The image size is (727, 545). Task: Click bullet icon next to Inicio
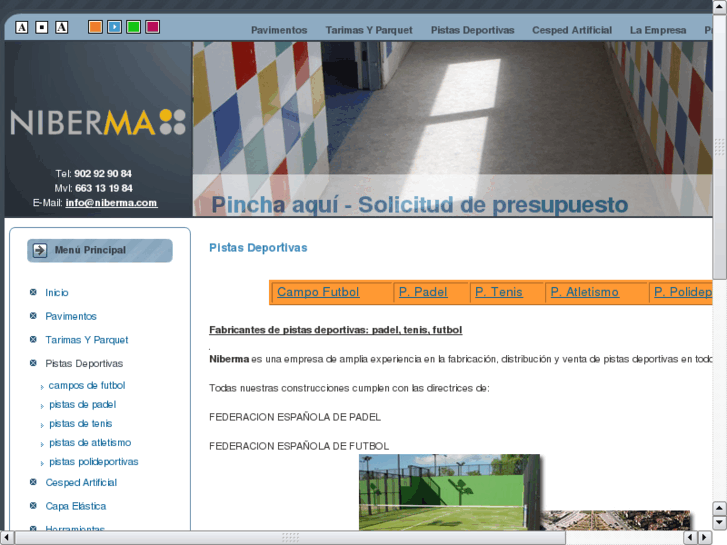point(33,292)
